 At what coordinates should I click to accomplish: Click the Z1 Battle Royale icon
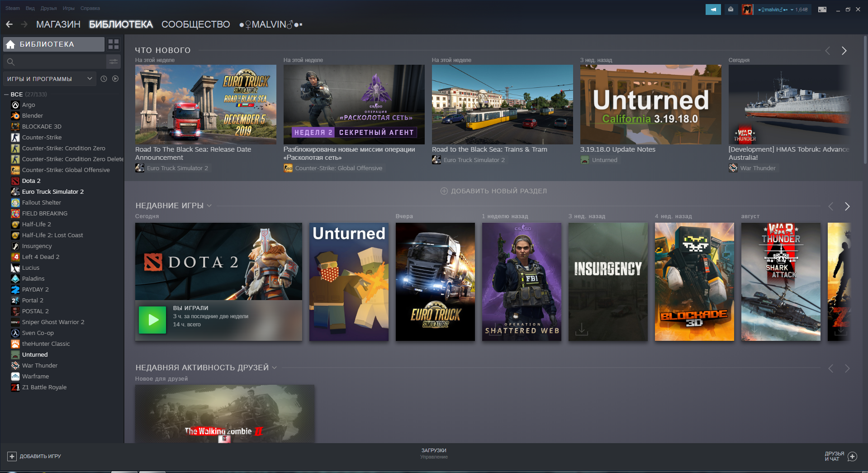pos(15,387)
